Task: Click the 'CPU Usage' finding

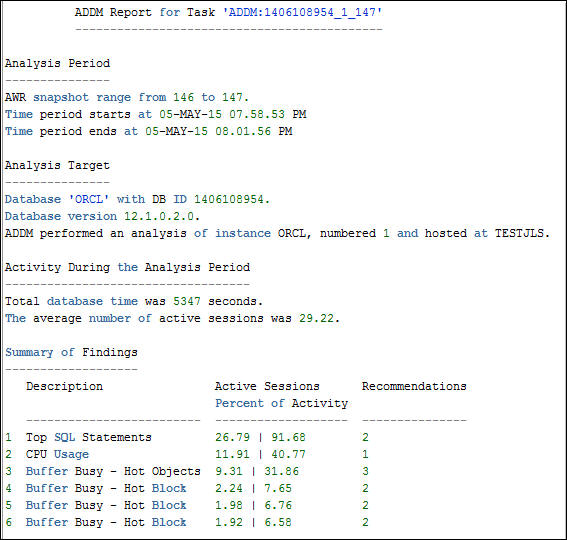Action: pos(57,454)
